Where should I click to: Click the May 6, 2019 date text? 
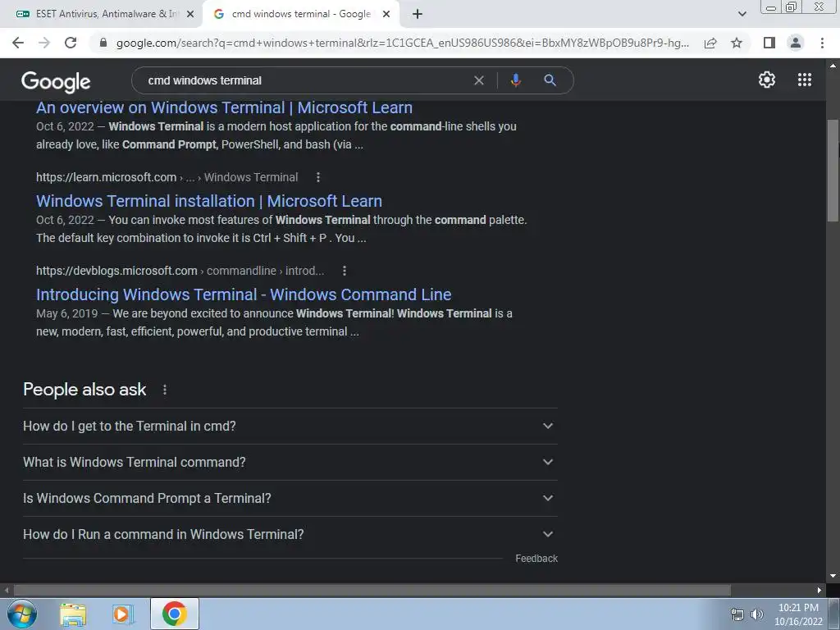67,313
